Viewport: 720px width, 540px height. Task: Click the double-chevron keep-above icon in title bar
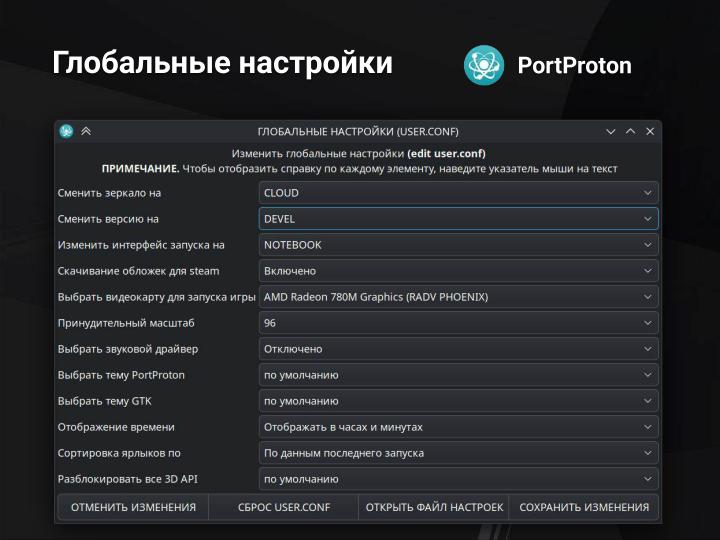pos(86,131)
